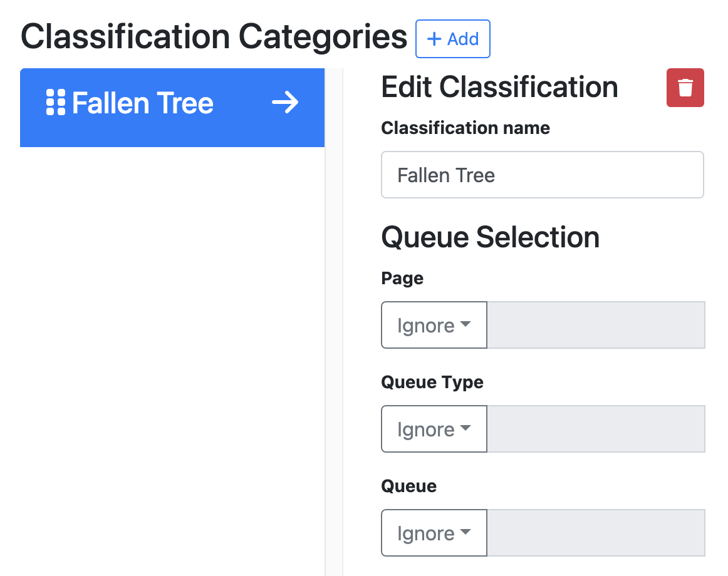Click the Classification Categories page title
The height and width of the screenshot is (576, 728).
[x=214, y=38]
